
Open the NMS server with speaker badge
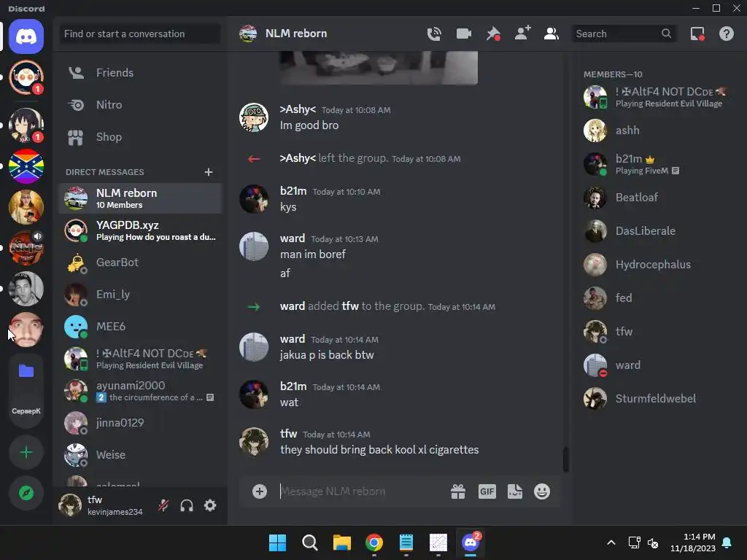pos(26,248)
